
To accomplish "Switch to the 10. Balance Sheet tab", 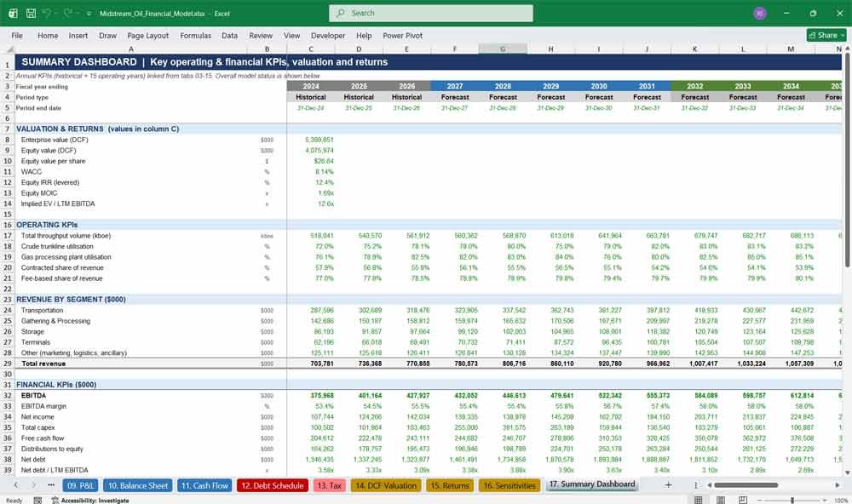I will pos(138,485).
